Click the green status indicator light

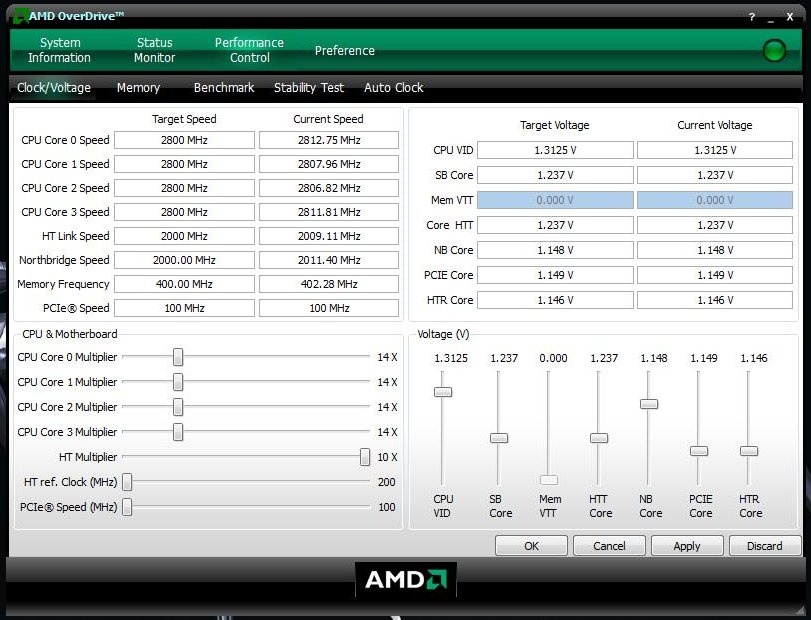click(x=774, y=50)
